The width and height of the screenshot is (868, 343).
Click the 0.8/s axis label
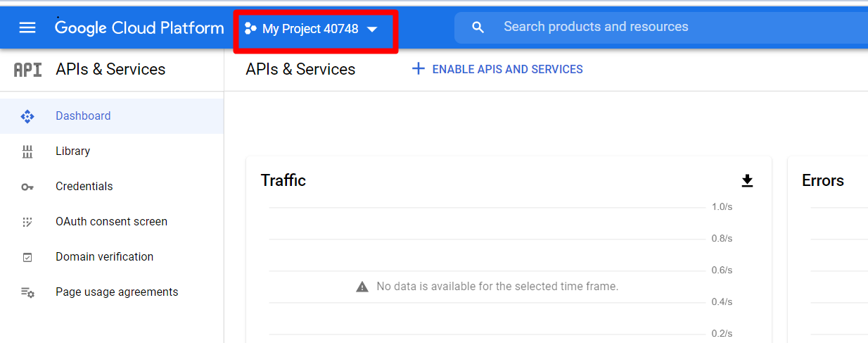click(x=722, y=239)
